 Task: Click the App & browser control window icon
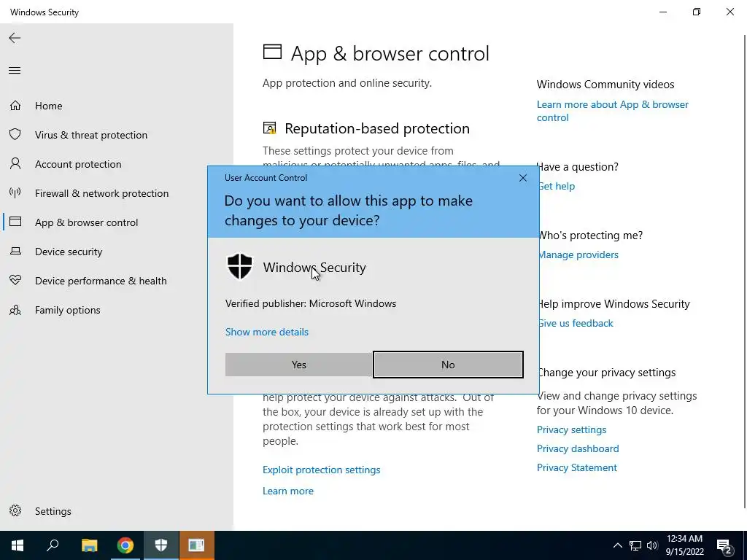tap(15, 222)
